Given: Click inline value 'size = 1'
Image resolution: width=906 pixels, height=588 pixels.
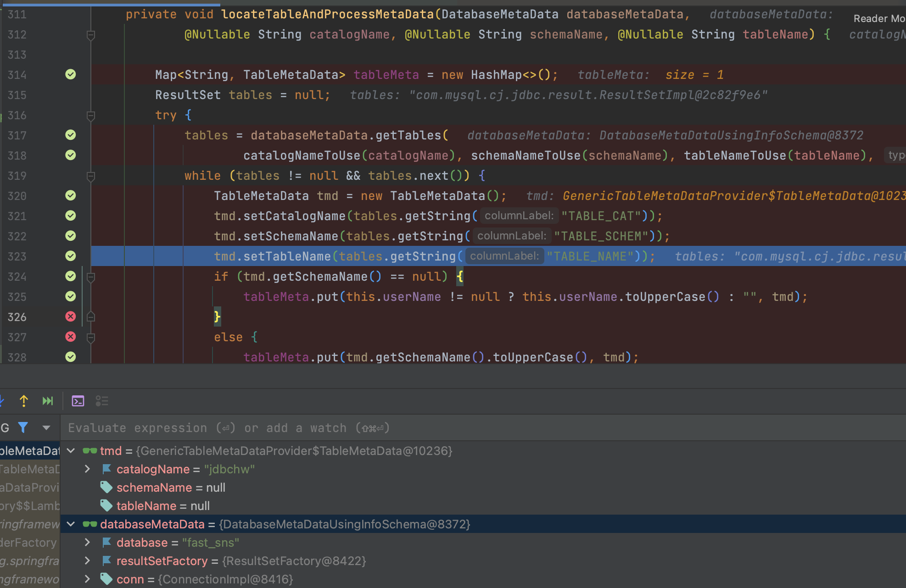Looking at the screenshot, I should point(694,75).
